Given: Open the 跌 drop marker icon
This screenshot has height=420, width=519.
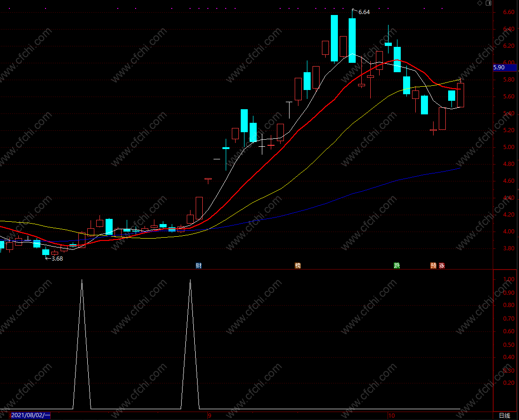Looking at the screenshot, I should coord(397,266).
